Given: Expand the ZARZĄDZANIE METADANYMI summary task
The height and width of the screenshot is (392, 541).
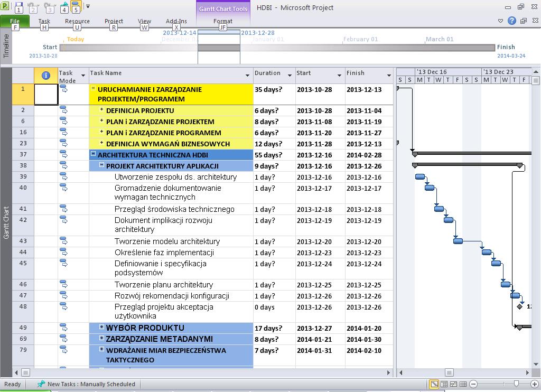Looking at the screenshot, I should tap(101, 338).
